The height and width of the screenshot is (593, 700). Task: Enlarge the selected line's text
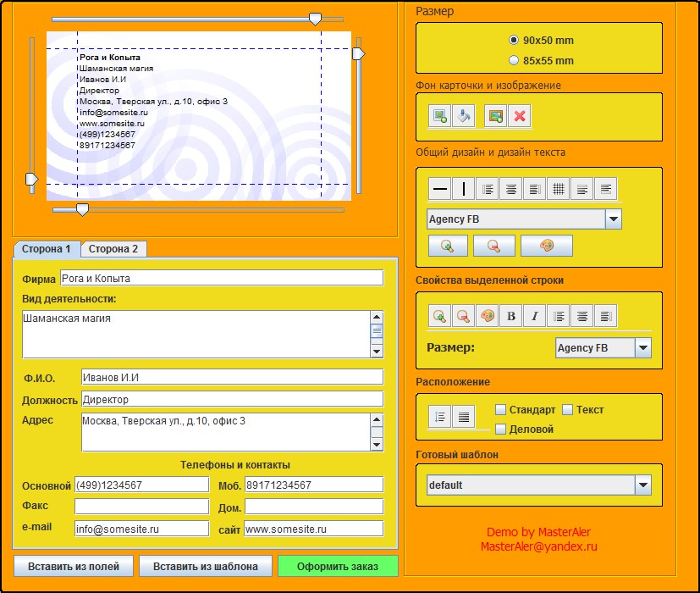click(x=440, y=316)
